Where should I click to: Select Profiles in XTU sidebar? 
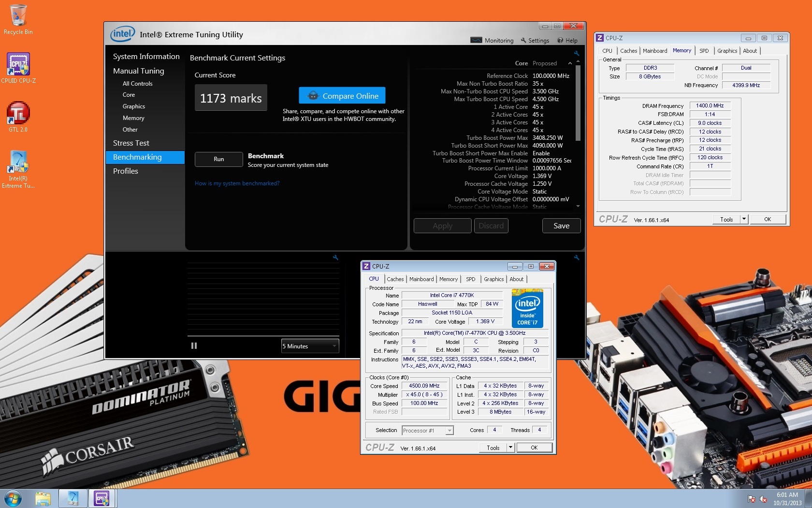coord(126,171)
